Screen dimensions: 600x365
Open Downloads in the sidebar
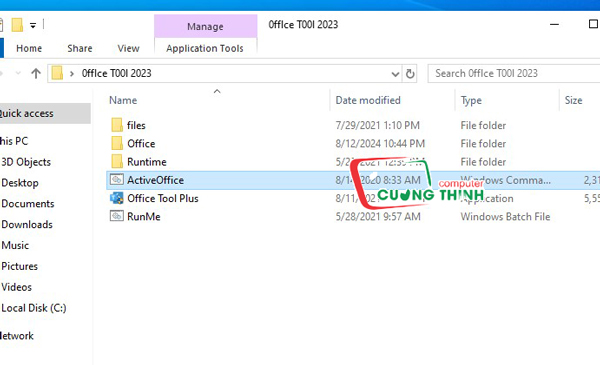[27, 224]
